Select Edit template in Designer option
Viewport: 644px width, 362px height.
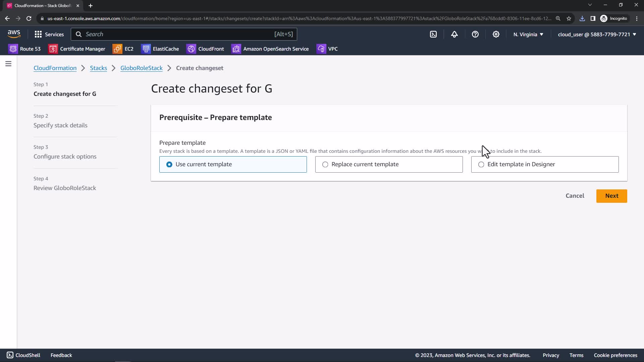[x=481, y=164]
